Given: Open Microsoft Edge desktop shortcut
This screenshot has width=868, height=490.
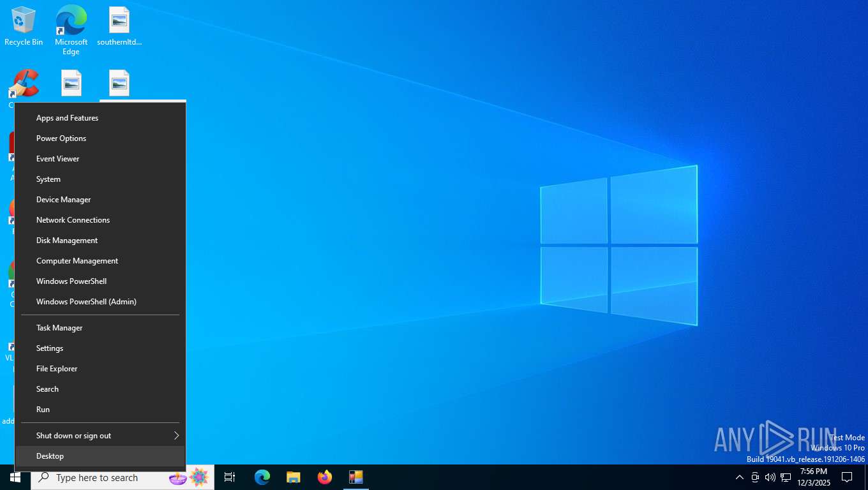Looking at the screenshot, I should tap(71, 29).
